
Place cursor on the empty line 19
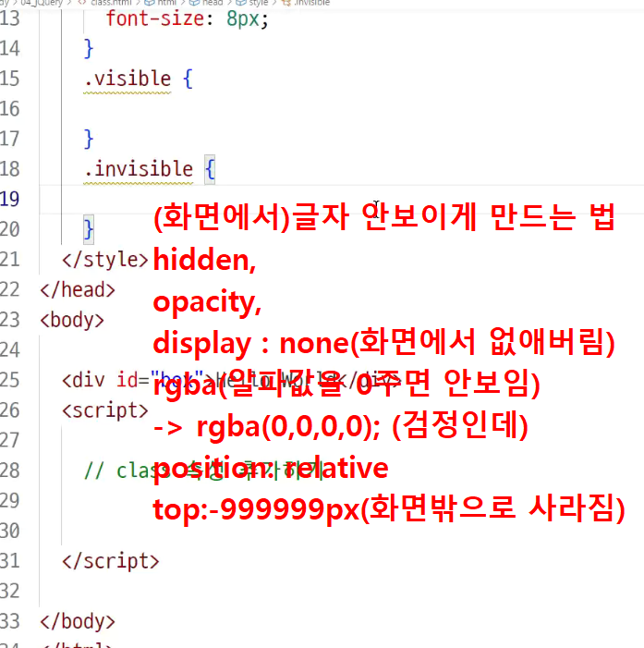pos(341,199)
